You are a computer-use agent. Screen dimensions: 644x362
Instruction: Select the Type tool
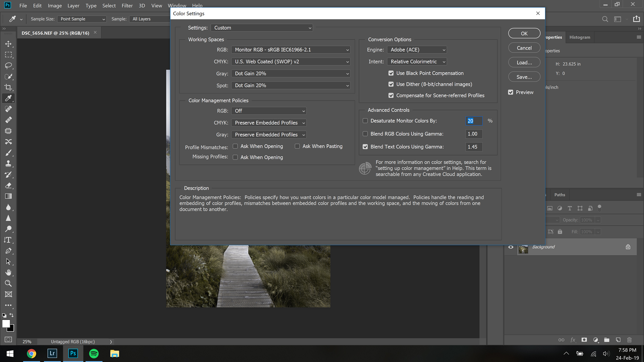point(8,240)
